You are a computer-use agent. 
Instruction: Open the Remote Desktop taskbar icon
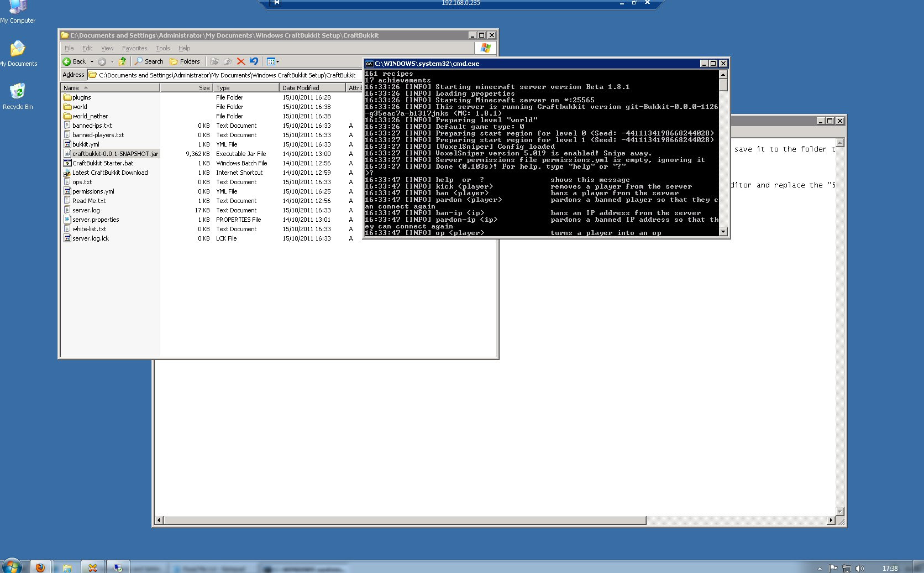118,567
